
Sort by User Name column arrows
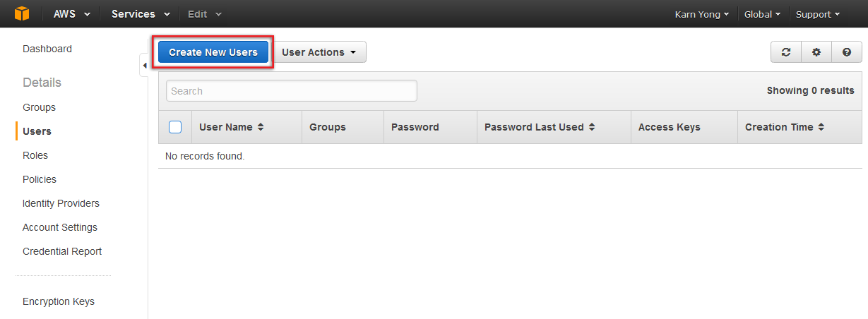click(261, 127)
